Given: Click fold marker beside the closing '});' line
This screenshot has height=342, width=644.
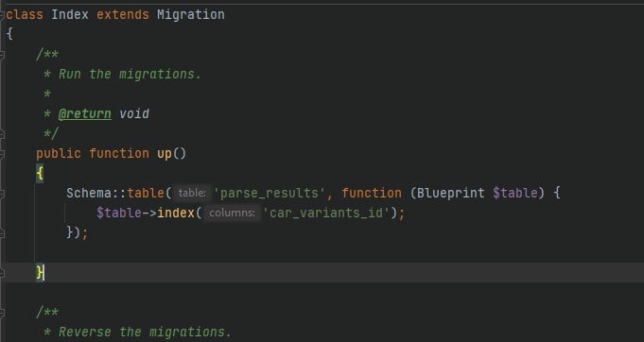Looking at the screenshot, I should coord(2,233).
